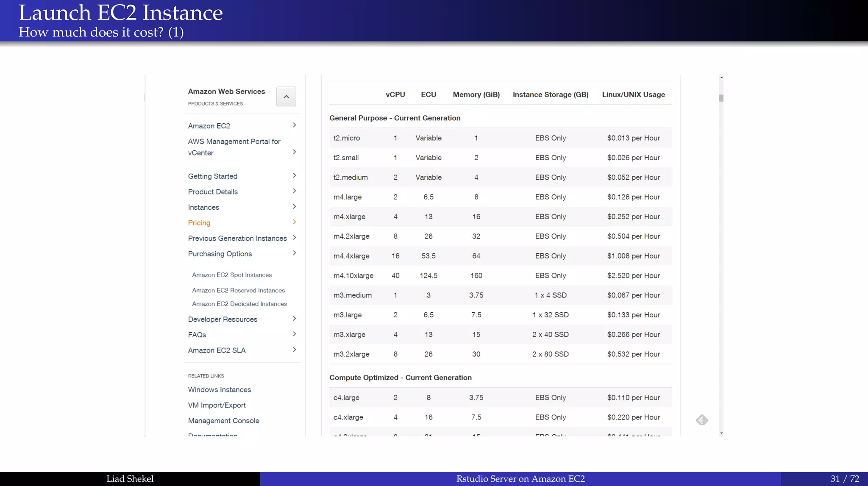Open Purchasing Options

[x=220, y=254]
